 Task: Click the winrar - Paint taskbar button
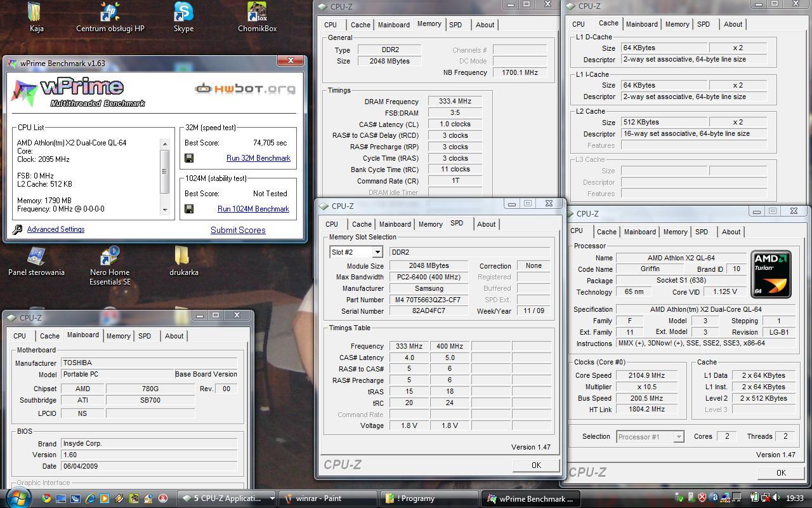pyautogui.click(x=327, y=498)
